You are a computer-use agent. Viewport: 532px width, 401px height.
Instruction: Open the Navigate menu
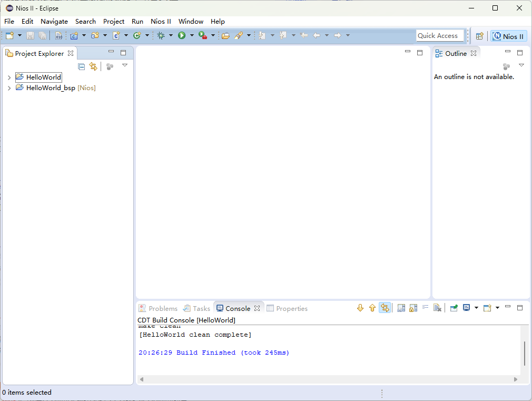tap(54, 22)
